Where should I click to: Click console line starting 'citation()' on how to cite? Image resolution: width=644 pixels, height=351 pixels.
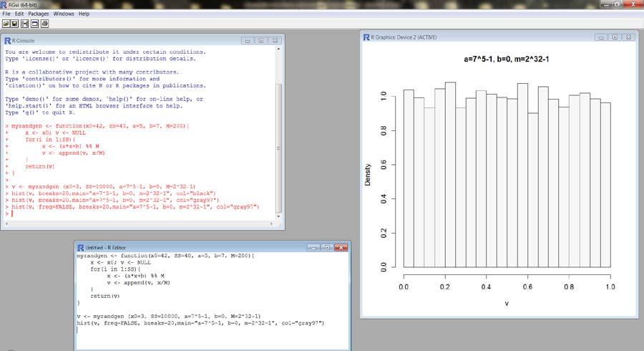105,85
